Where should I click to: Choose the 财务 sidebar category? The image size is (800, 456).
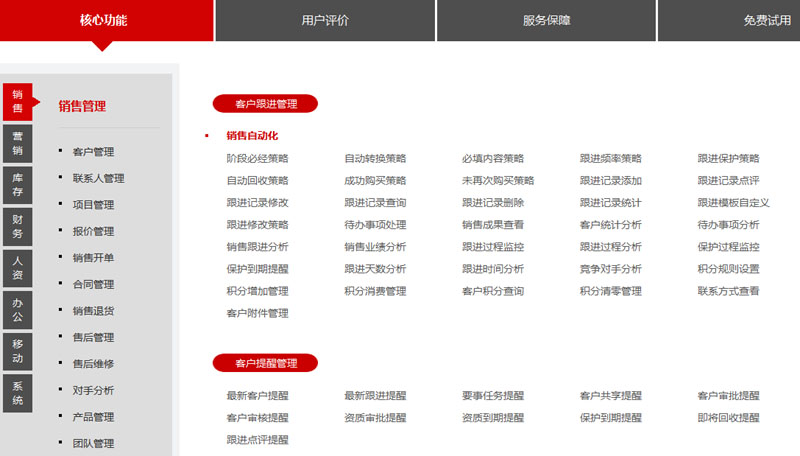point(18,227)
